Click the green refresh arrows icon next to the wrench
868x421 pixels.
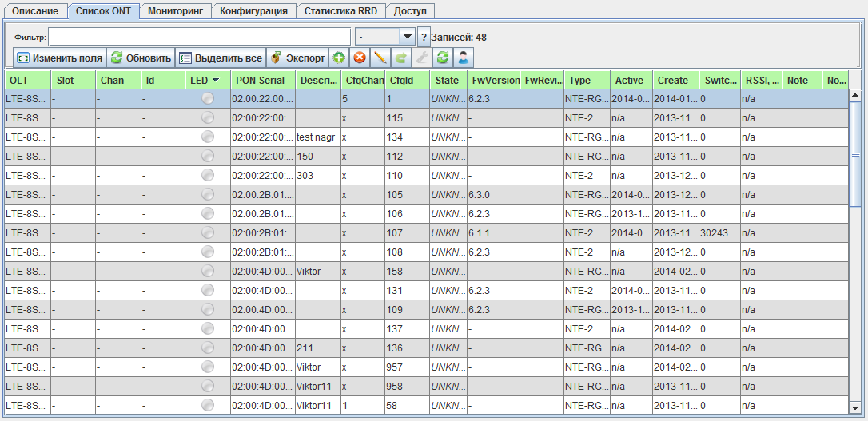442,58
